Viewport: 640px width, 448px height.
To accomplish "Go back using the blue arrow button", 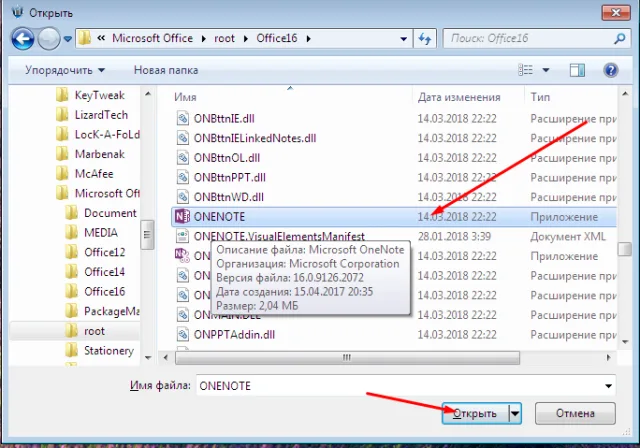I will [23, 39].
